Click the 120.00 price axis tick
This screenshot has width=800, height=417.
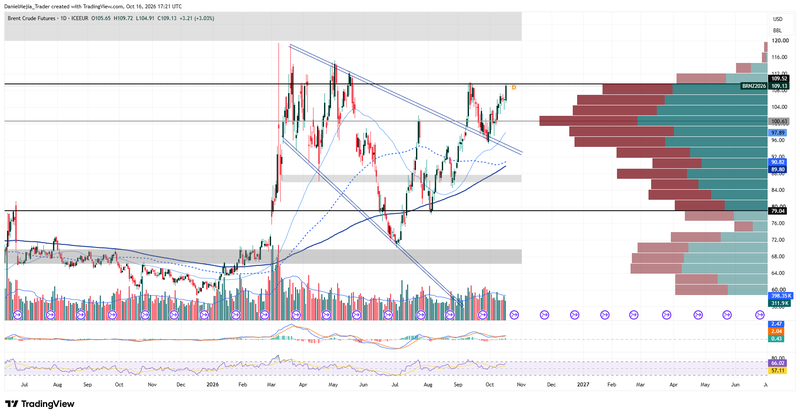[780, 40]
